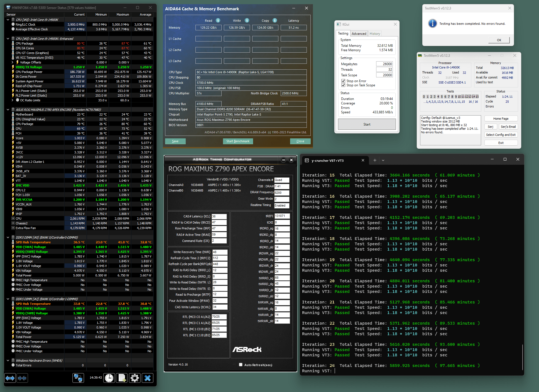Click HWiNFO logging document icon
Viewport: 539px width, 392px height.
122,378
